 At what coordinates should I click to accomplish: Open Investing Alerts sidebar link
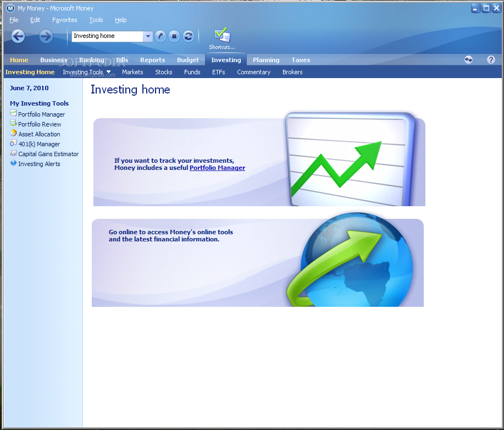[x=39, y=164]
